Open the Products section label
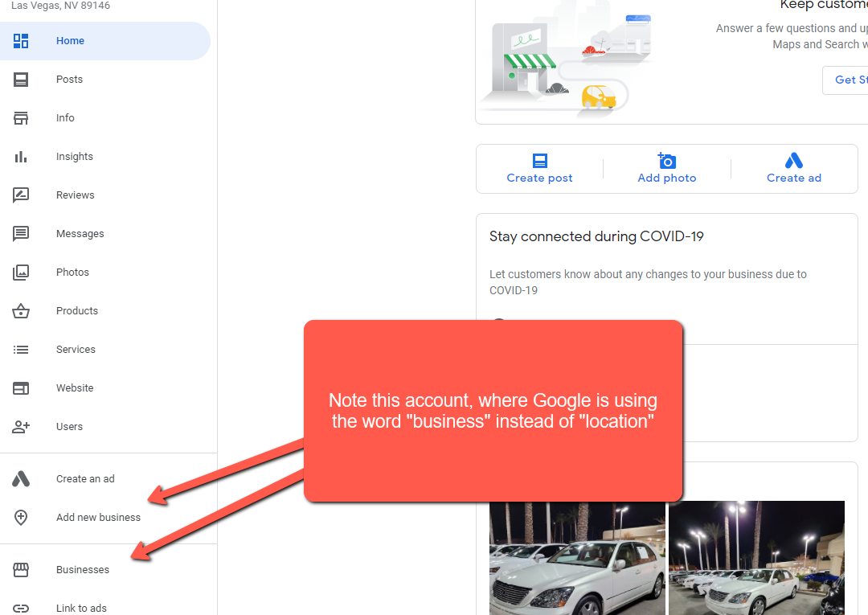The image size is (868, 615). click(77, 311)
